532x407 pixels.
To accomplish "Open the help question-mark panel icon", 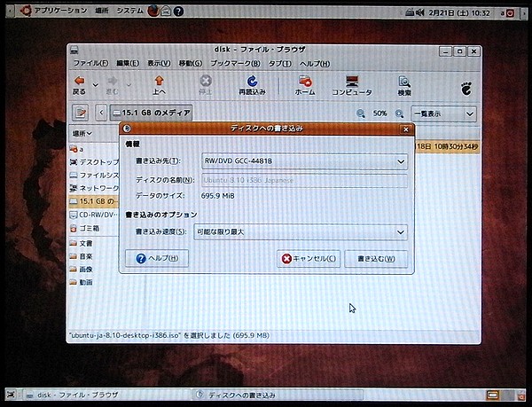I will click(x=178, y=12).
